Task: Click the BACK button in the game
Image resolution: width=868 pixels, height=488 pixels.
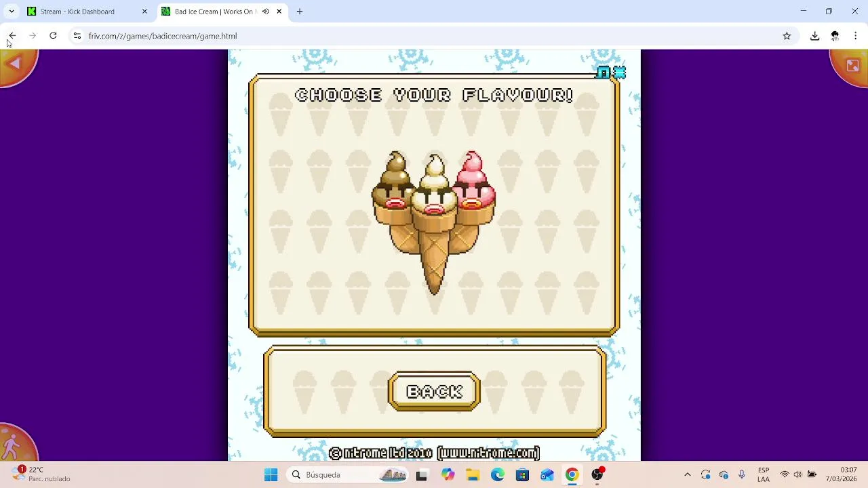Action: (x=434, y=392)
